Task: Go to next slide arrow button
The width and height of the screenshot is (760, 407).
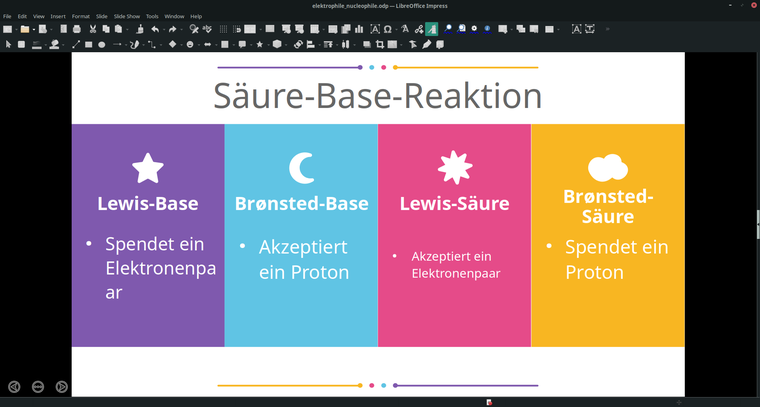Action: tap(62, 386)
